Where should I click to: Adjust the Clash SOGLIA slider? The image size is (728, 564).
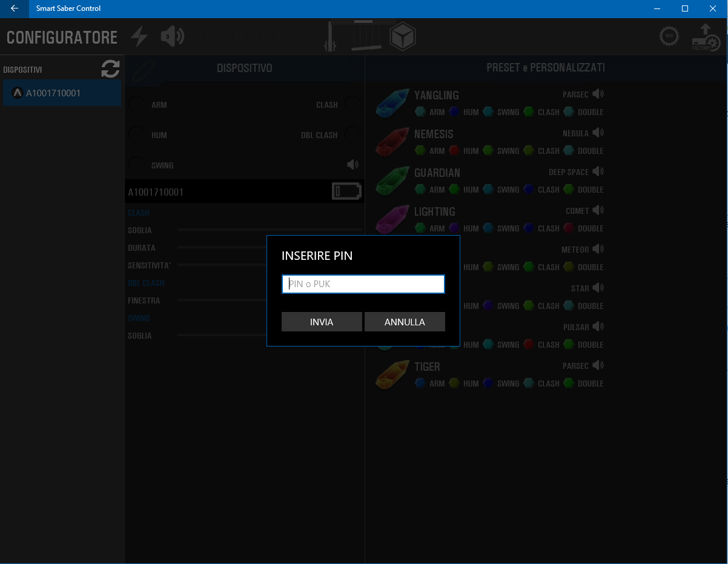(269, 230)
